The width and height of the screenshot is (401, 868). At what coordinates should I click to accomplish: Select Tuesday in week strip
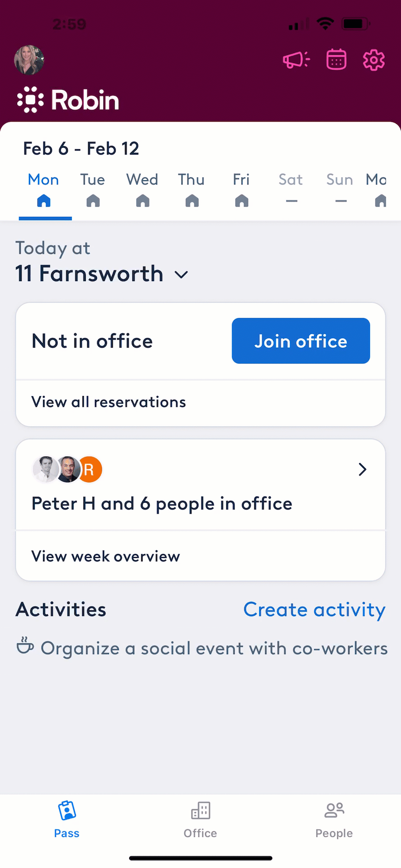coord(93,189)
